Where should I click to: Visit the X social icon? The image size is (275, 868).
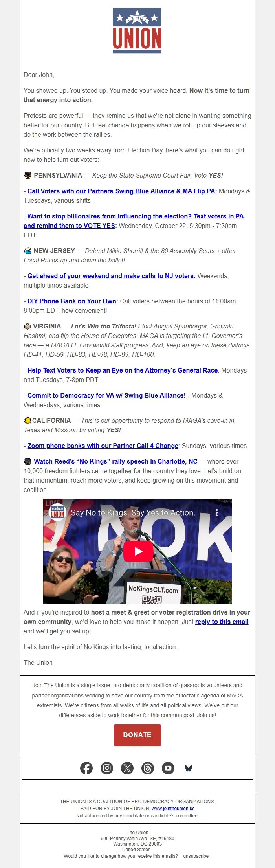point(127,768)
